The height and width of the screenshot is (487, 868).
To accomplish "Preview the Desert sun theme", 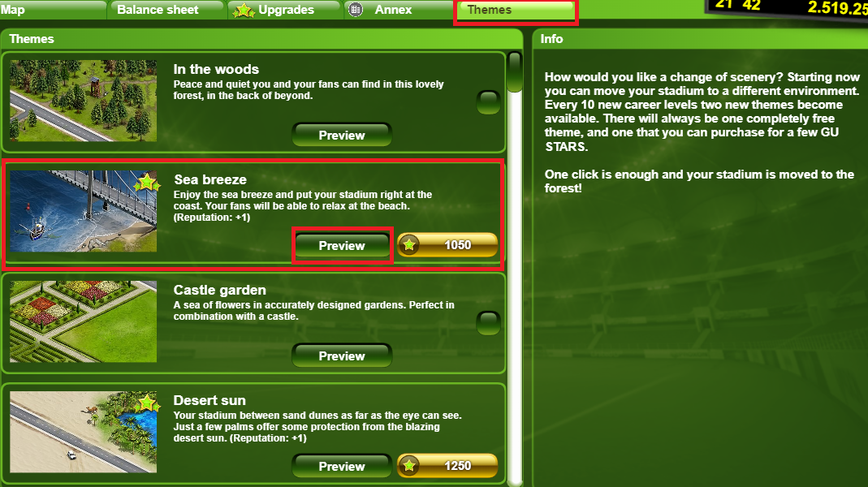I will pyautogui.click(x=342, y=466).
